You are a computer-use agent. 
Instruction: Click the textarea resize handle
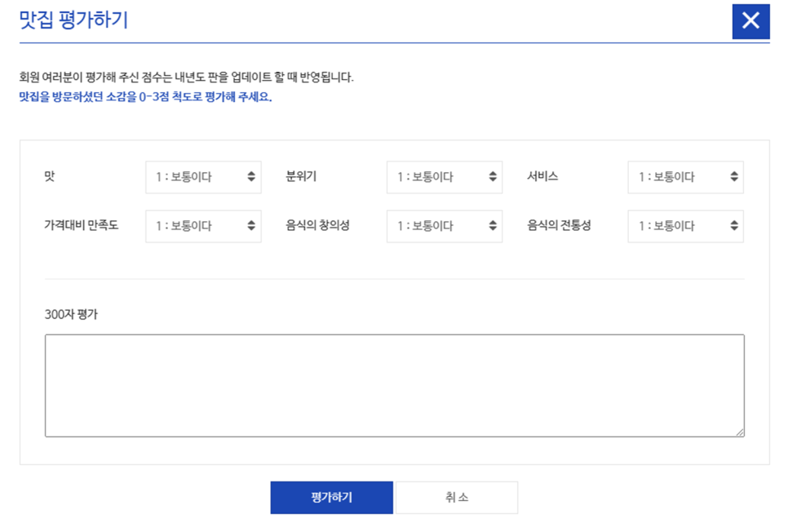[x=740, y=432]
